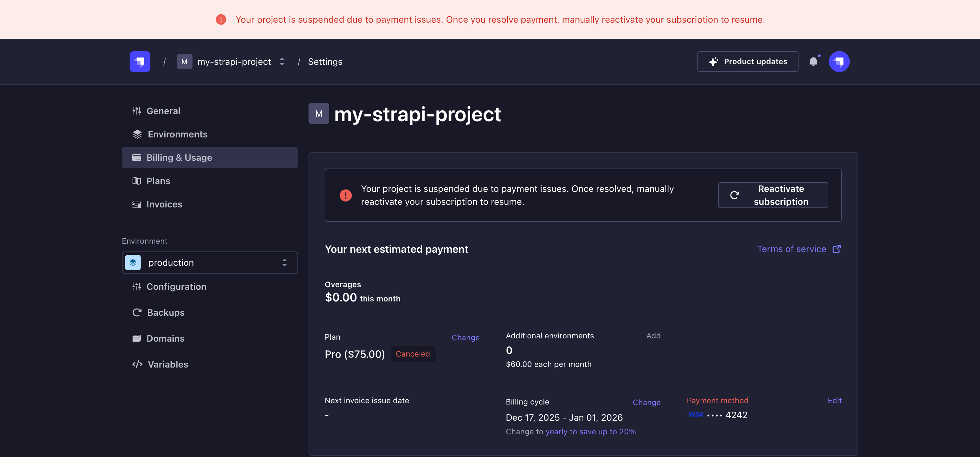Click the Strapi Cloud logo icon
Viewport: 980px width, 457px height.
point(140,62)
